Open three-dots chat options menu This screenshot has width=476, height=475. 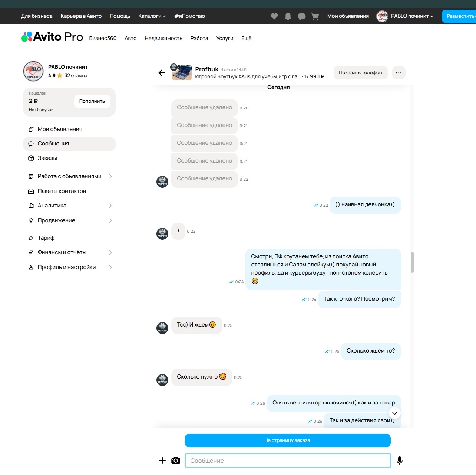pyautogui.click(x=399, y=73)
